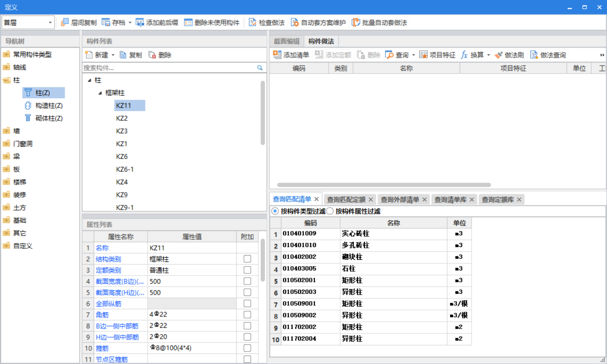Click the search magnifier icon

point(260,68)
